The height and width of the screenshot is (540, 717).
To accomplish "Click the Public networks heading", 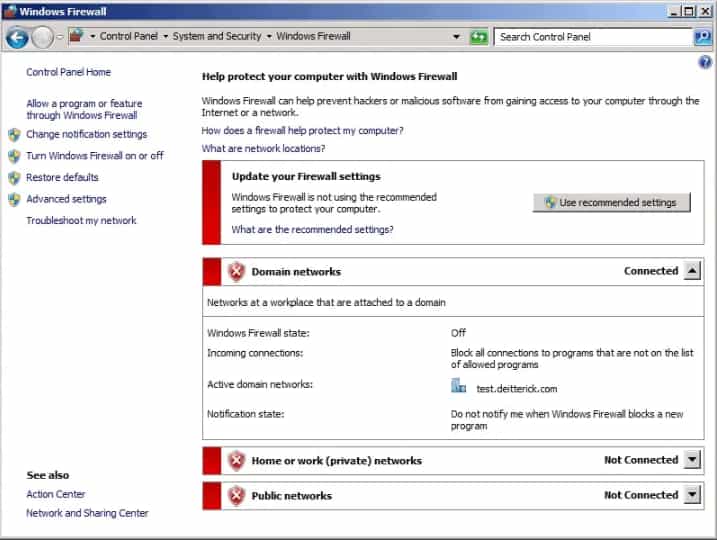I will point(292,496).
